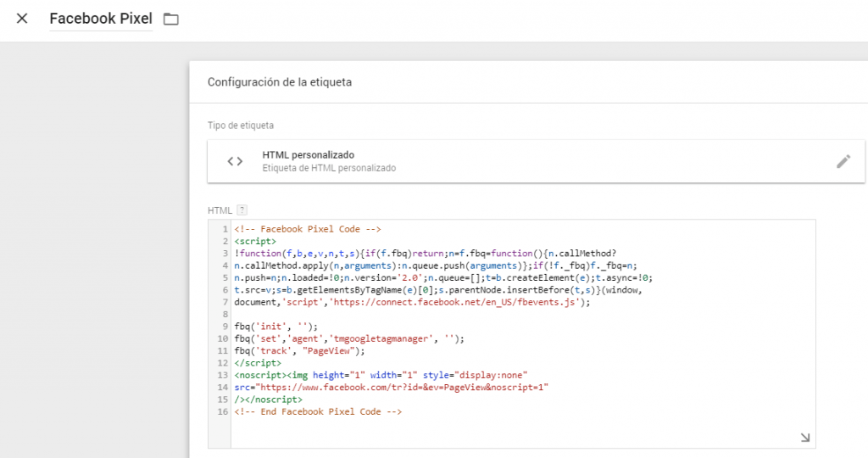
Task: Edit tag type with pencil icon
Action: (x=843, y=161)
